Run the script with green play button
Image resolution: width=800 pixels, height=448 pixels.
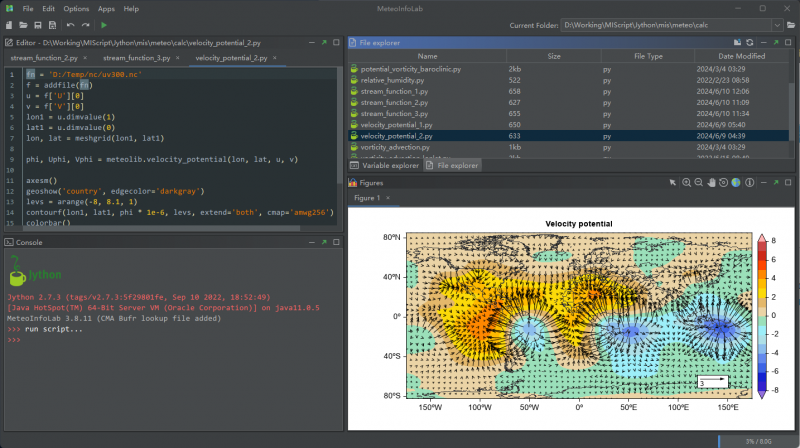[x=104, y=24]
